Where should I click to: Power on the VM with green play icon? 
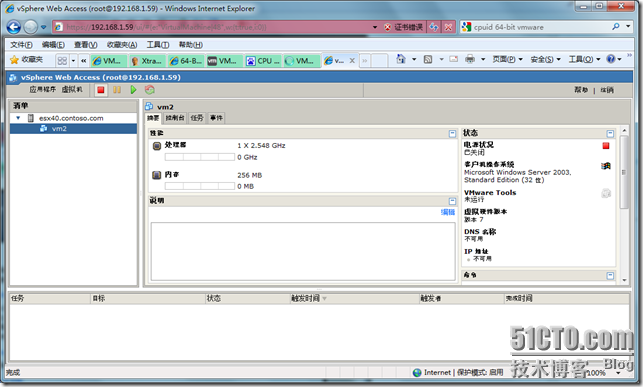(x=133, y=90)
